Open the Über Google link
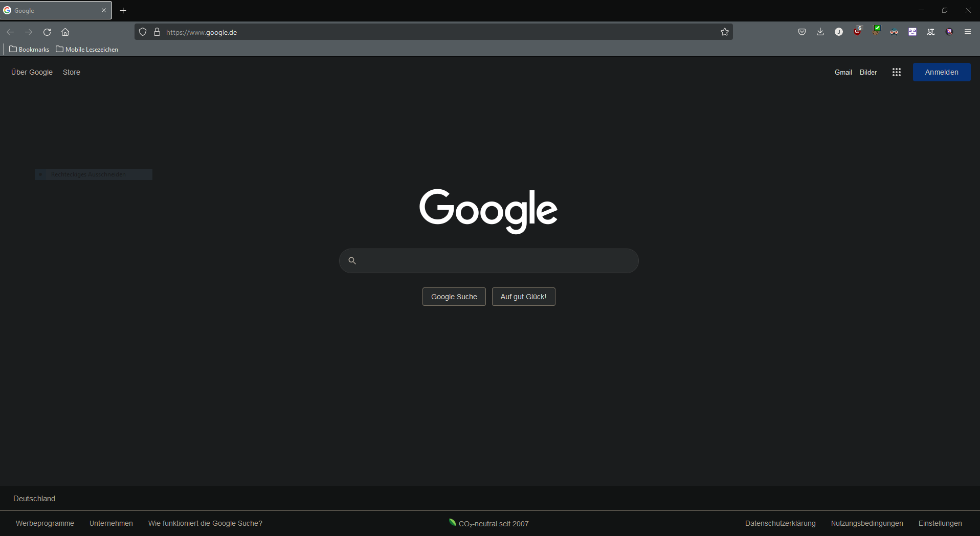Image resolution: width=980 pixels, height=536 pixels. coord(32,72)
